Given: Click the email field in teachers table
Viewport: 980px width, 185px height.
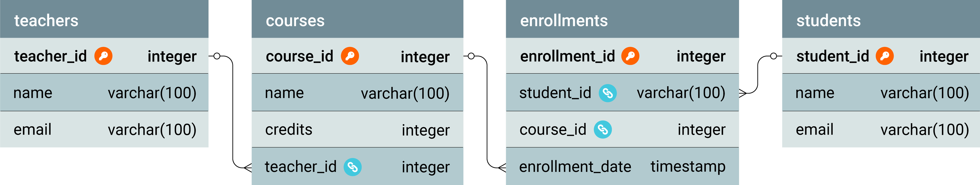Looking at the screenshot, I should pyautogui.click(x=104, y=129).
